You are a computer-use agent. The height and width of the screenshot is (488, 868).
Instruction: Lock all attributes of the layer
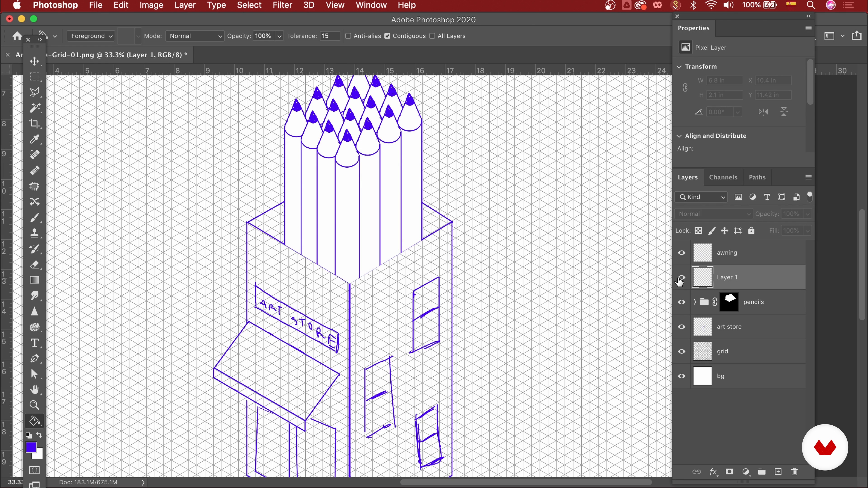(751, 231)
